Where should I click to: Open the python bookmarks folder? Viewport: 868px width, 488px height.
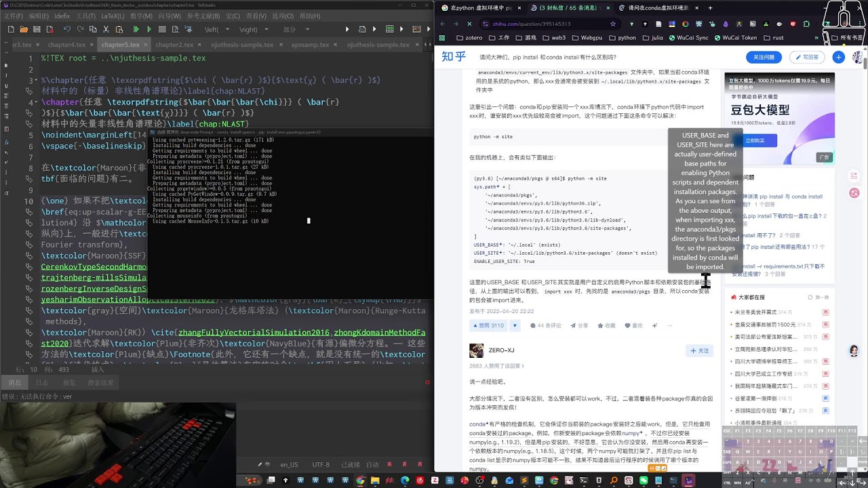tap(622, 38)
